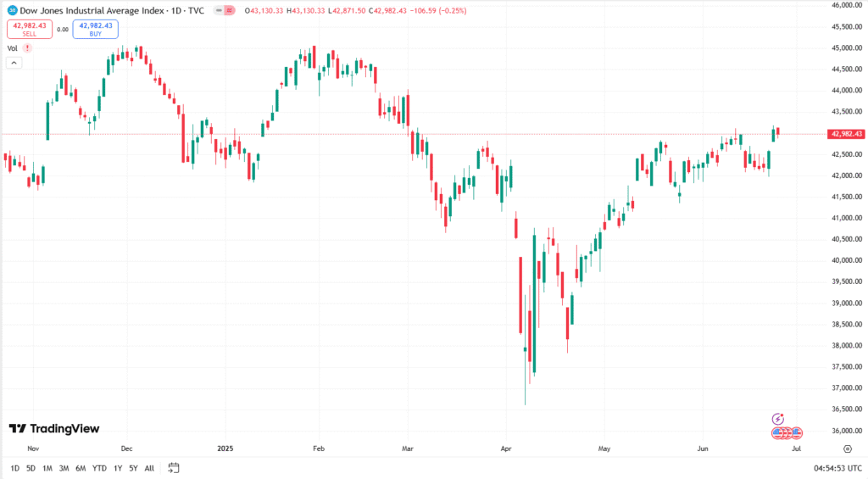Toggle the grey market status pill
Viewport: 868px width, 479px height.
(x=220, y=10)
